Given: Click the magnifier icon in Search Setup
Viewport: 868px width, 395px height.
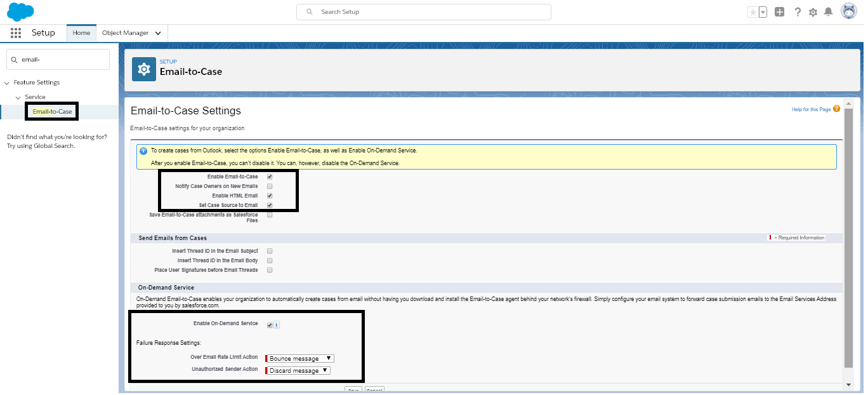Looking at the screenshot, I should pyautogui.click(x=310, y=12).
